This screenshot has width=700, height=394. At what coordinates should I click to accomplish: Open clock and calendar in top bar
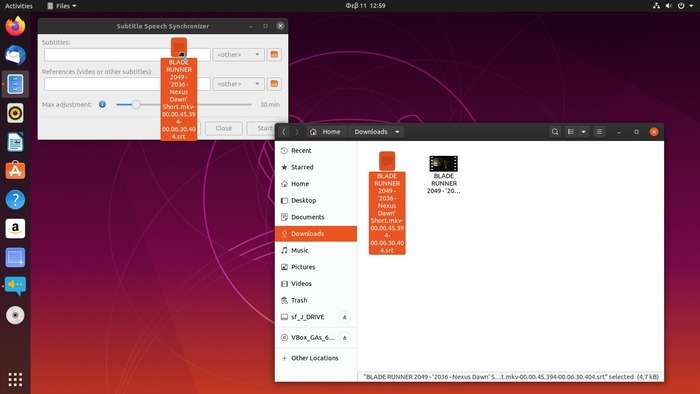pyautogui.click(x=365, y=6)
